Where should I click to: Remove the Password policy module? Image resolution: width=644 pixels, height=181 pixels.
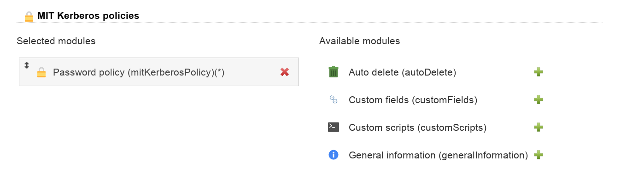285,72
